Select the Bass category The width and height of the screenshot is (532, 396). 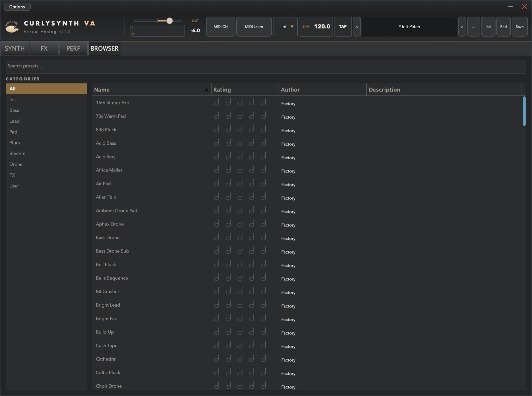(46, 110)
